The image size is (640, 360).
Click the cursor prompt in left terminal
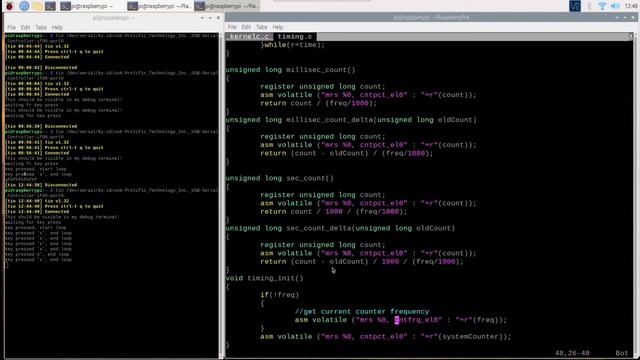point(6,265)
